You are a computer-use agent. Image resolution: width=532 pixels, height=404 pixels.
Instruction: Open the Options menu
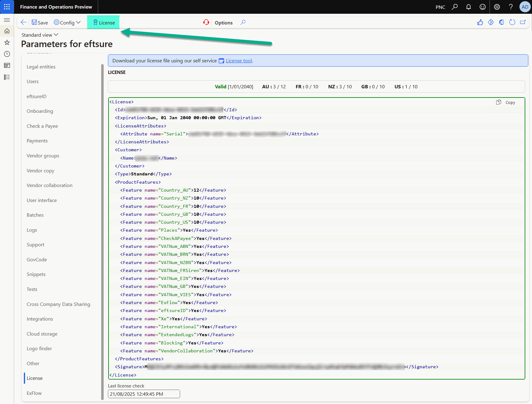click(224, 23)
